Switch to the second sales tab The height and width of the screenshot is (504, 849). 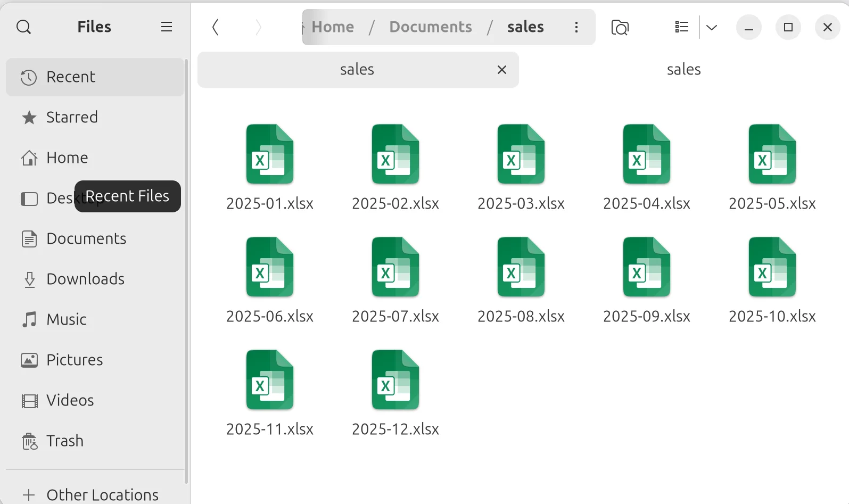683,70
